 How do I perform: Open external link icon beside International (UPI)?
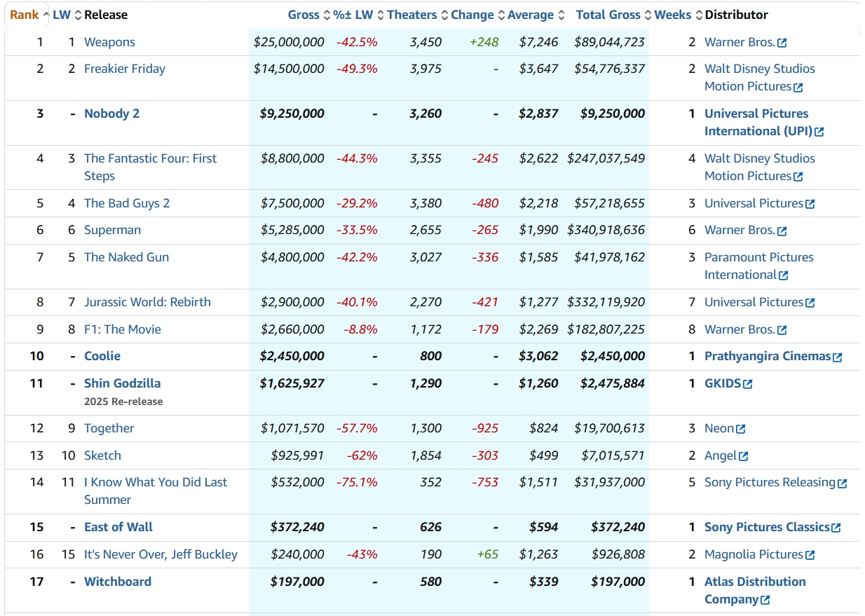pyautogui.click(x=819, y=132)
